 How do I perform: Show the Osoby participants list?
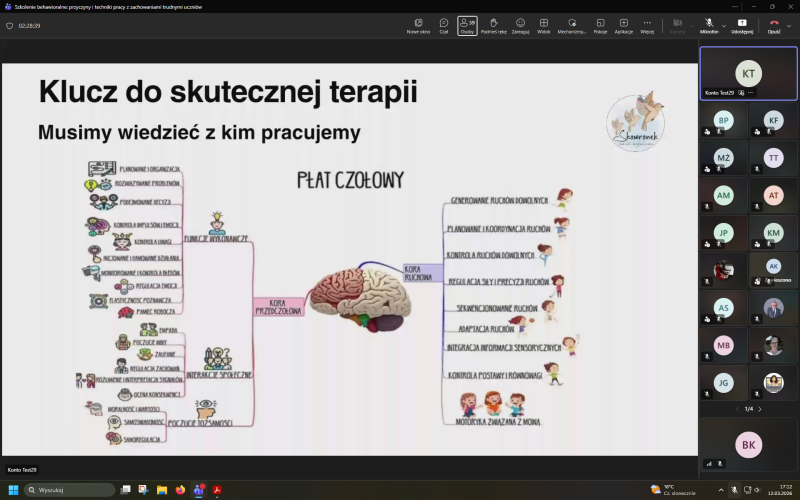[467, 25]
